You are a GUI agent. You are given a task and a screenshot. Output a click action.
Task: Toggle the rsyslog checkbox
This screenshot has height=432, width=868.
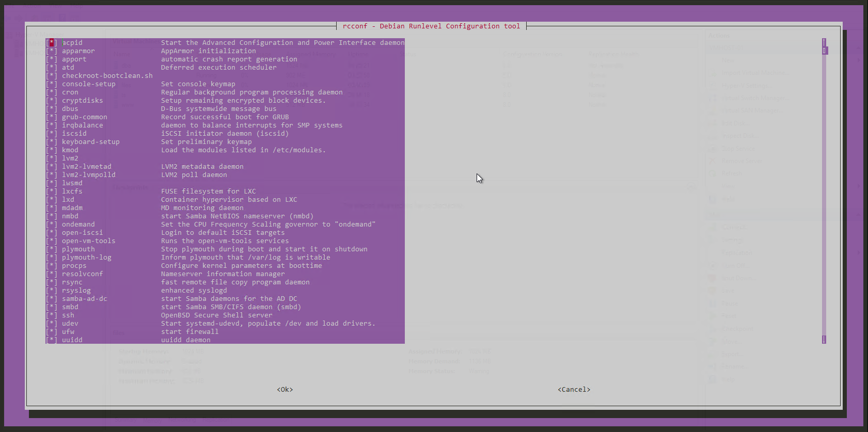(x=52, y=291)
